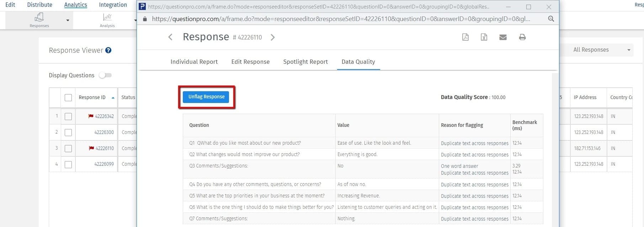Go to previous response arrow
Image resolution: width=644 pixels, height=227 pixels.
tap(170, 37)
